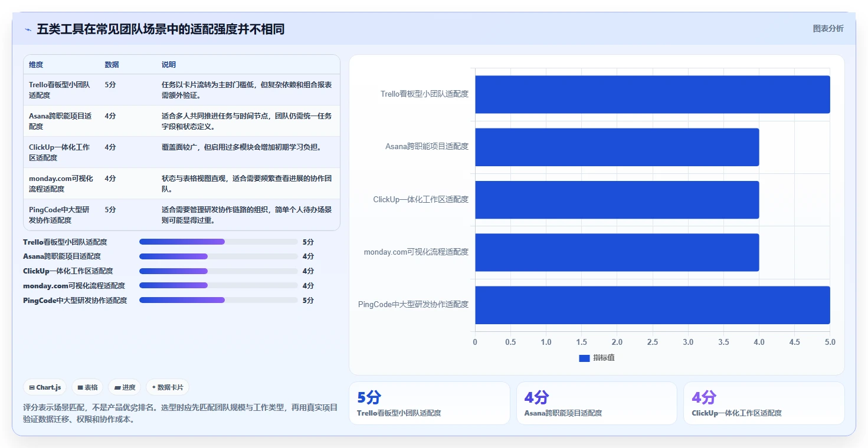
Task: Select the footer note starting 评分表示场景匹配
Action: 180,413
